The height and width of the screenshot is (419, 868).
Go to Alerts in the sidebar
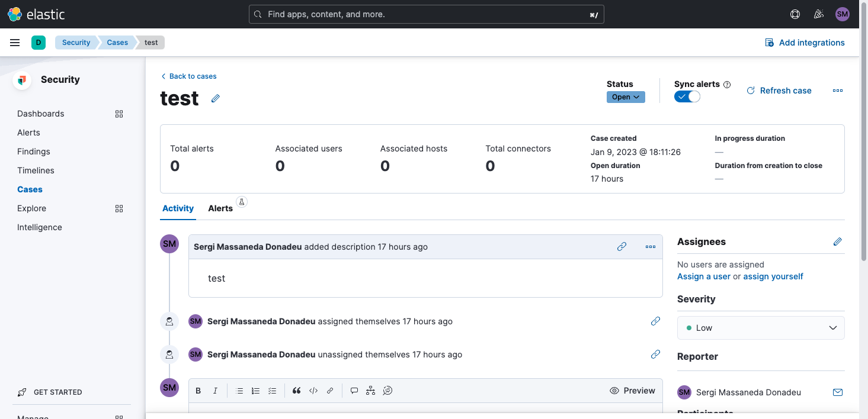(28, 133)
